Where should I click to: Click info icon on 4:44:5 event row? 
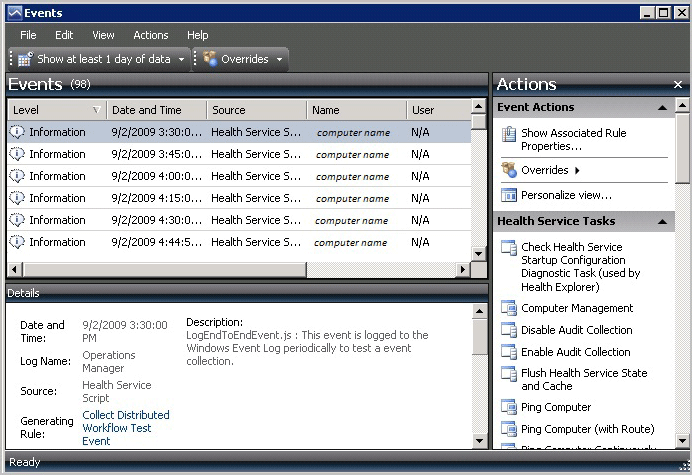coord(17,242)
